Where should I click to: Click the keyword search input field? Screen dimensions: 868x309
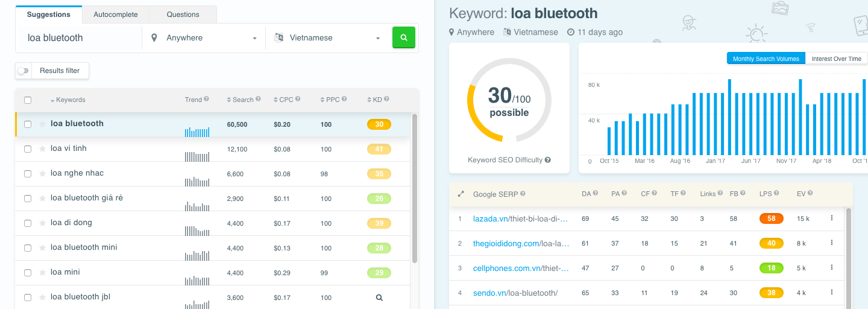(x=79, y=37)
